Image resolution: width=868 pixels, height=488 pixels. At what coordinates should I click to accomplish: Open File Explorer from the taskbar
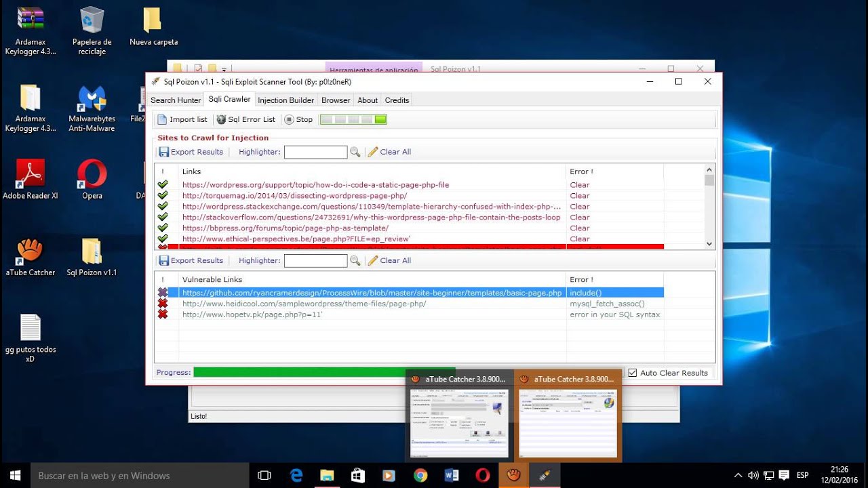[x=327, y=475]
